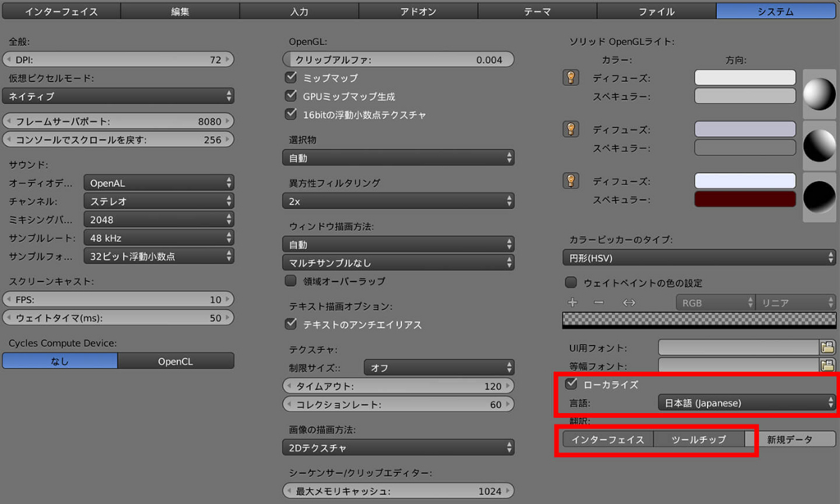The image size is (840, 504).
Task: Select なし as Cycles Compute Device
Action: coord(60,361)
